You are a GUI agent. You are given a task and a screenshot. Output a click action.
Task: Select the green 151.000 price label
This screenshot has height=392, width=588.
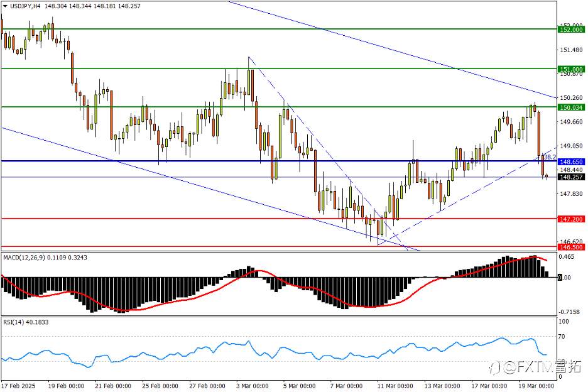[x=571, y=69]
